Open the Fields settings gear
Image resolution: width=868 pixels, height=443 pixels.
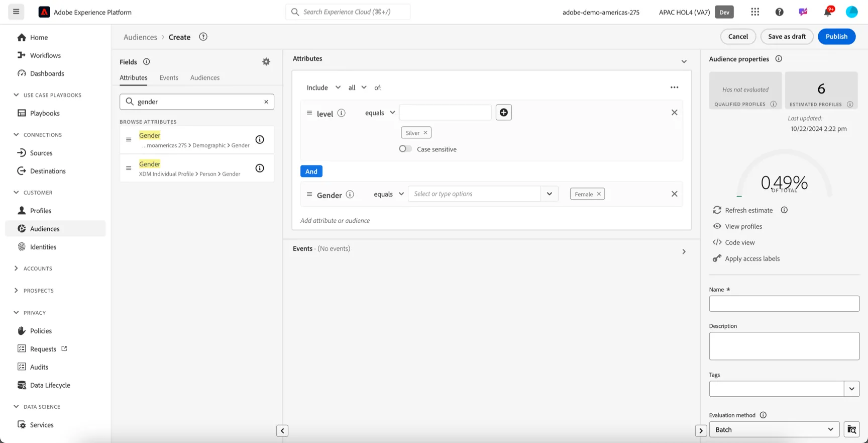(x=266, y=62)
